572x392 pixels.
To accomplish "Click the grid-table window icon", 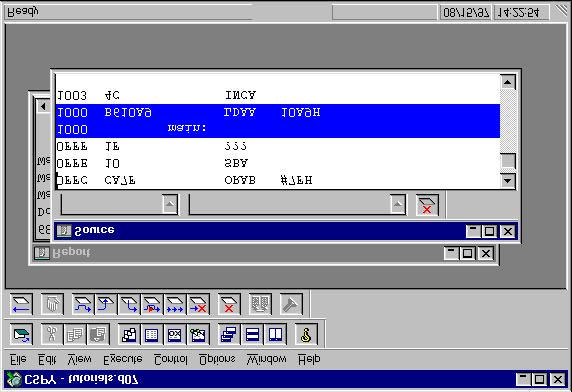I will [152, 334].
